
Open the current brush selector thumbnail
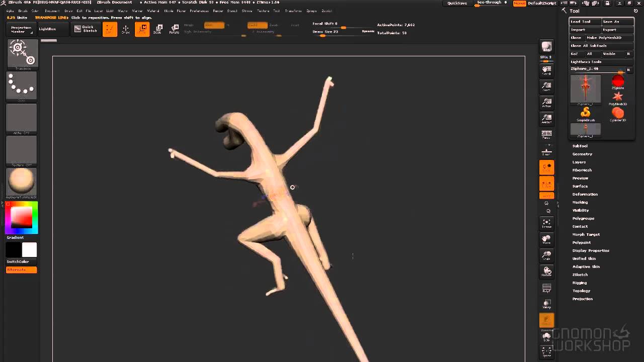click(x=22, y=54)
